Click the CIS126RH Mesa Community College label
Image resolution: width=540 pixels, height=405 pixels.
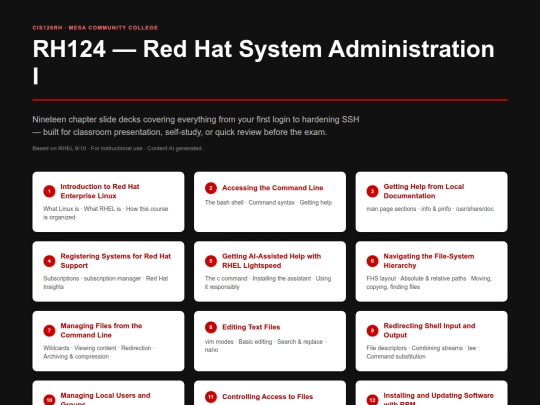(95, 28)
